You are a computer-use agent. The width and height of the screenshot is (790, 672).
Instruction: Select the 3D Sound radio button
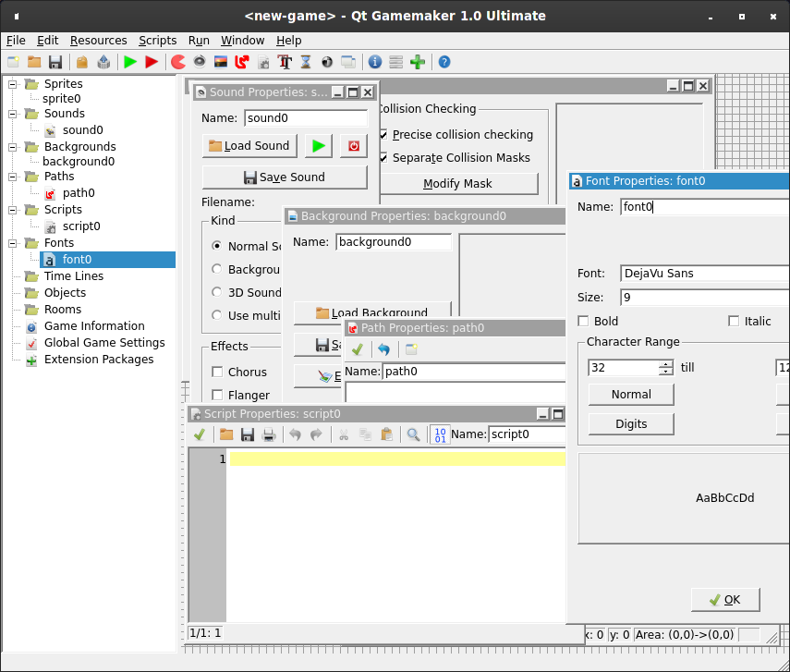pyautogui.click(x=216, y=292)
